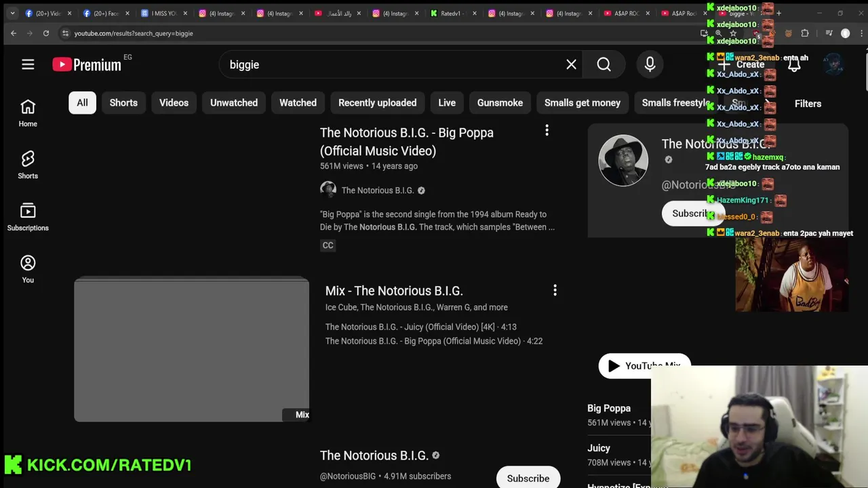Go forward with the browser forward arrow

30,33
